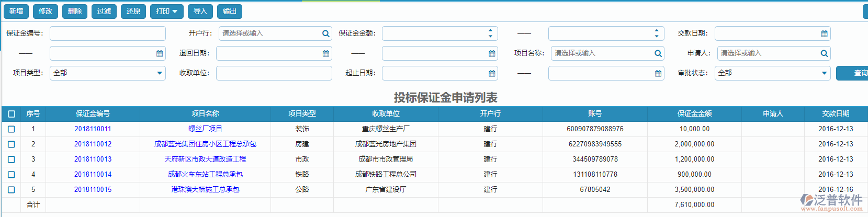Click the search icon in 开户行 field
The height and width of the screenshot is (217, 868).
coord(325,33)
